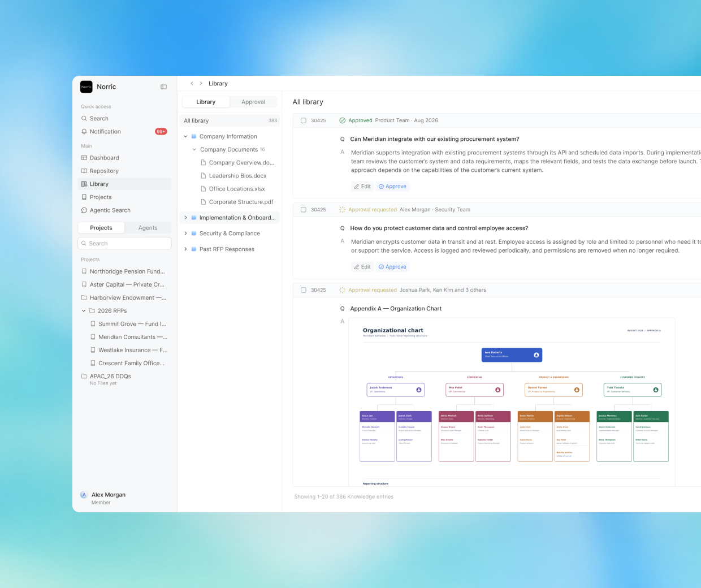Click the Leadership Bios file icon

pyautogui.click(x=204, y=176)
